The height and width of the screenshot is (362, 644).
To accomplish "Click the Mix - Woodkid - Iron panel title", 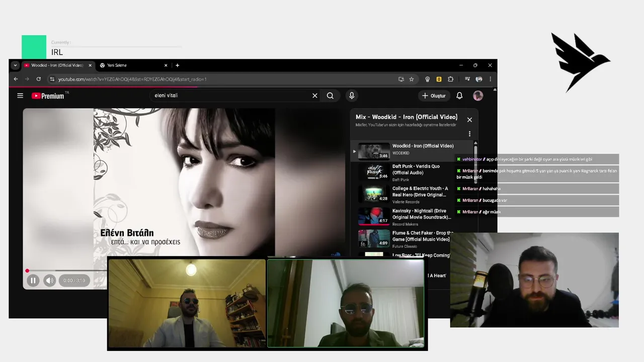I will [x=407, y=117].
